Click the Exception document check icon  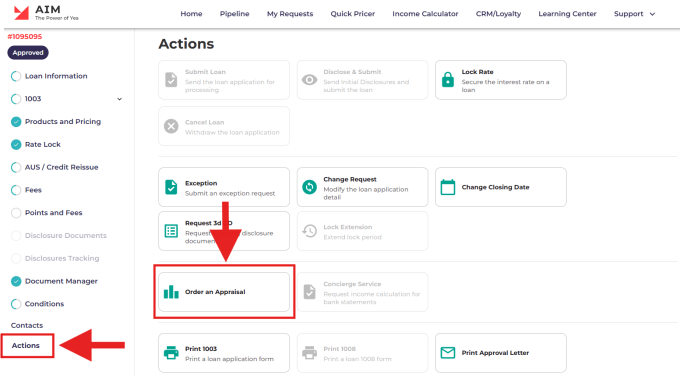pyautogui.click(x=171, y=187)
